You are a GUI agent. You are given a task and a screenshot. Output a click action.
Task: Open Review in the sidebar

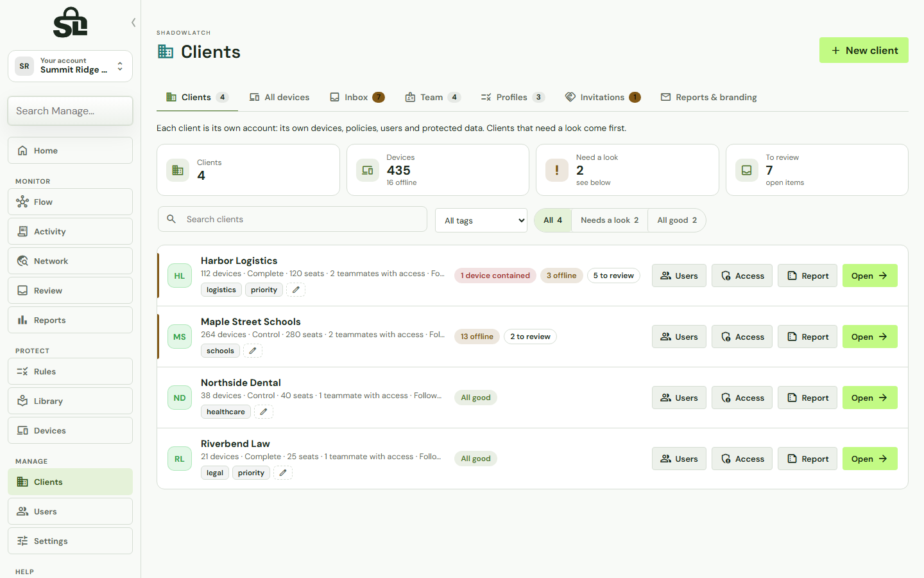click(x=70, y=290)
